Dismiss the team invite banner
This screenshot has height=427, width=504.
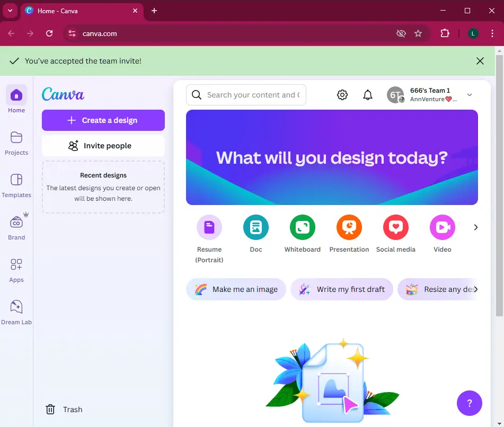[480, 61]
